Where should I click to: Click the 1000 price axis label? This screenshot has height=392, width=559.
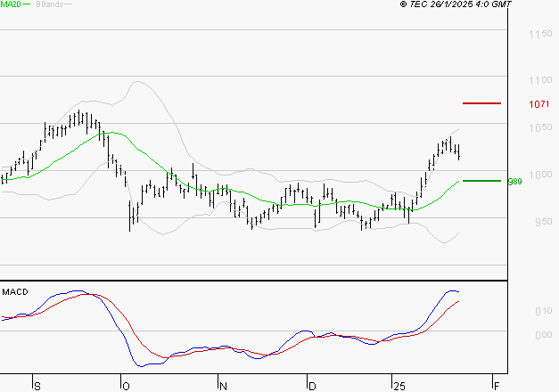(x=540, y=175)
